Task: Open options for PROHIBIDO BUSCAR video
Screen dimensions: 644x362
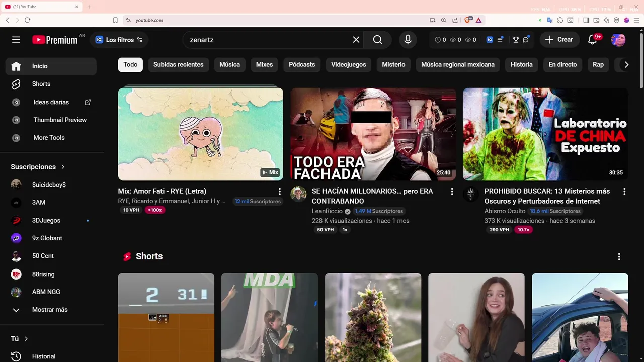Action: click(624, 192)
